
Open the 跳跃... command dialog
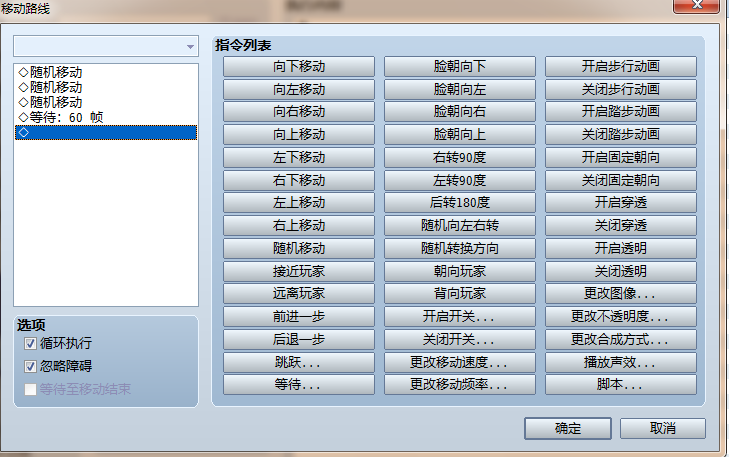click(298, 362)
